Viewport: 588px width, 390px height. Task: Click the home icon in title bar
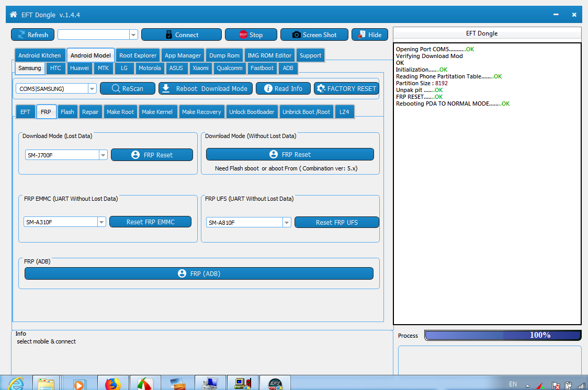click(14, 15)
